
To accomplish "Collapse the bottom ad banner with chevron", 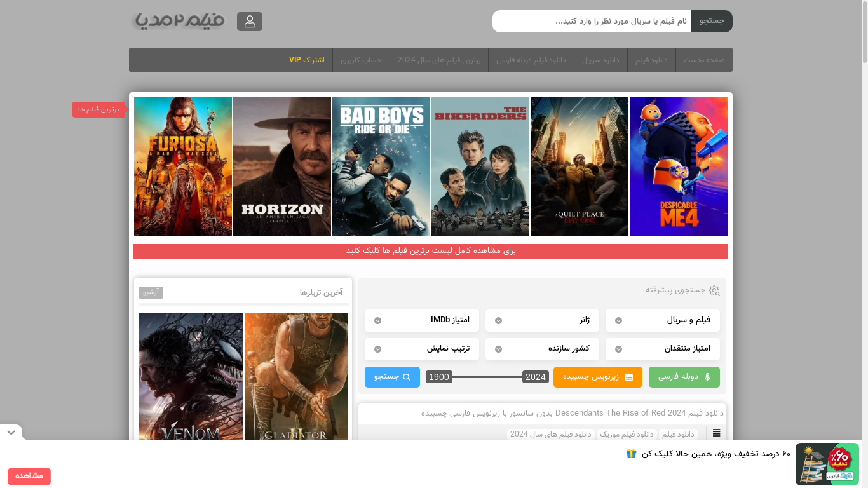I will point(11,433).
